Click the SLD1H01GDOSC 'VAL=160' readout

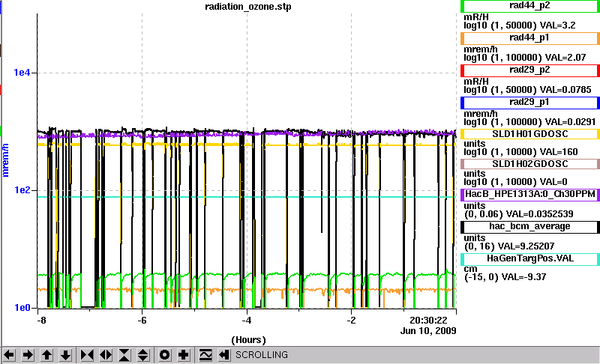[559, 152]
